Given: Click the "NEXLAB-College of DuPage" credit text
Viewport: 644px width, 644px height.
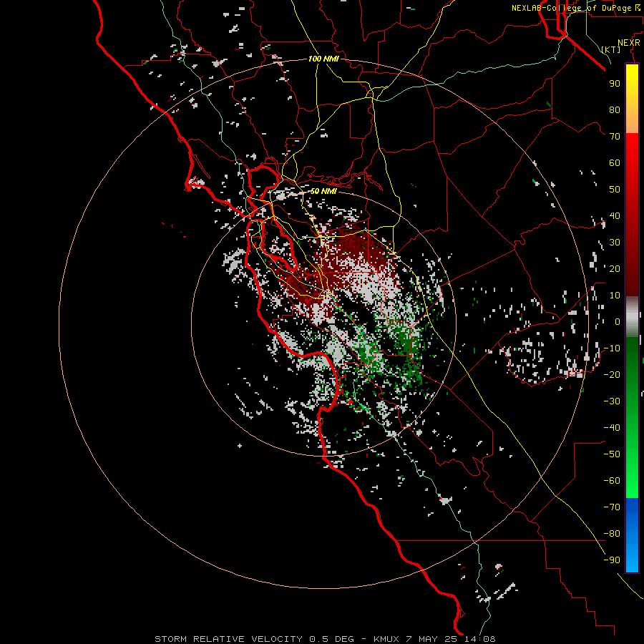Looking at the screenshot, I should 571,8.
